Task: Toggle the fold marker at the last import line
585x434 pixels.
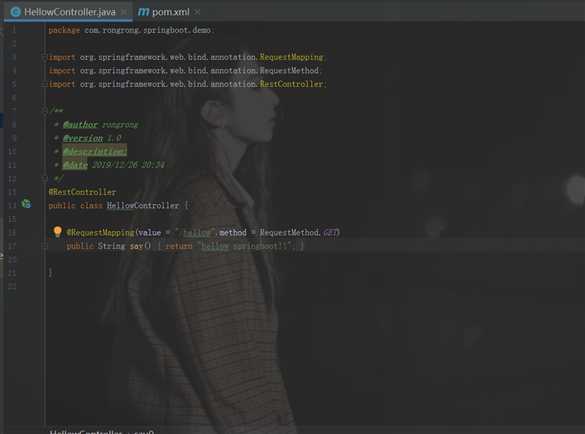Action: [x=44, y=84]
